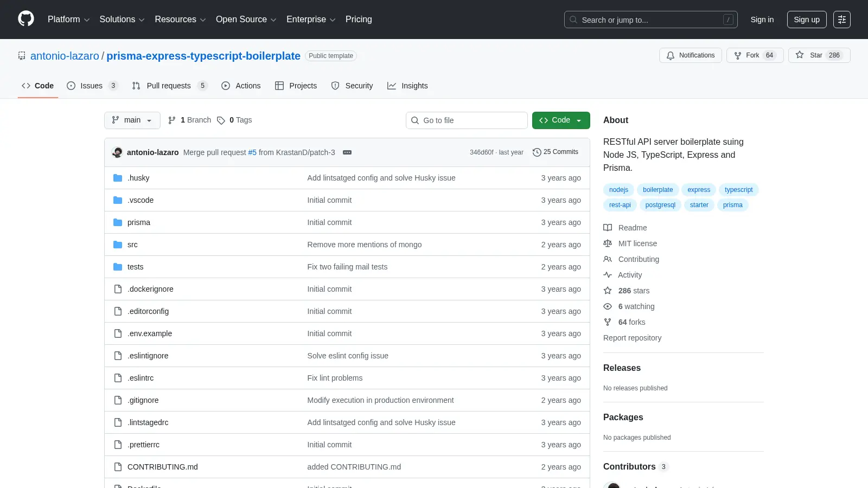Click the antonio-lazaro commit author avatar
Viewport: 868px width, 488px height.
click(x=117, y=152)
